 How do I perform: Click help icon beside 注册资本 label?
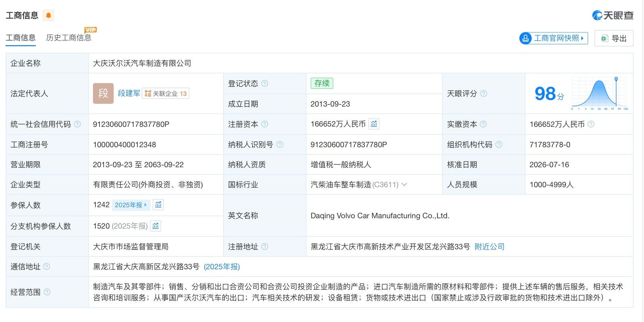(x=264, y=124)
